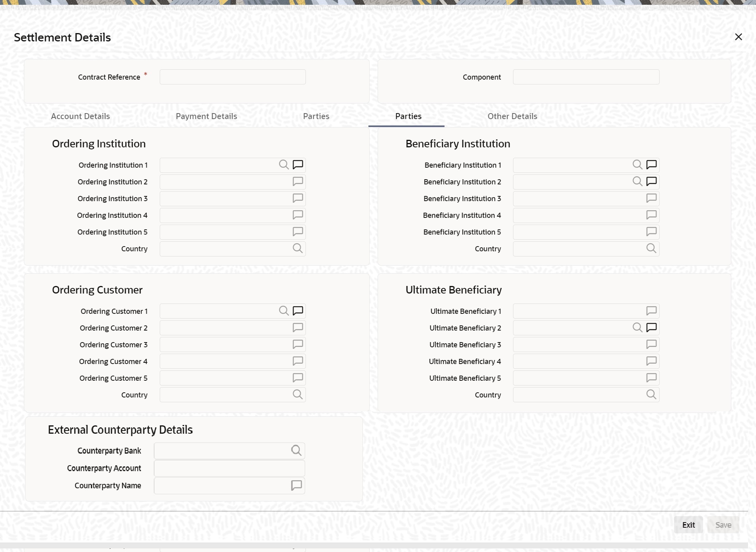Viewport: 756px width, 552px height.
Task: Open lookup search for Counterparty Bank
Action: pos(296,450)
